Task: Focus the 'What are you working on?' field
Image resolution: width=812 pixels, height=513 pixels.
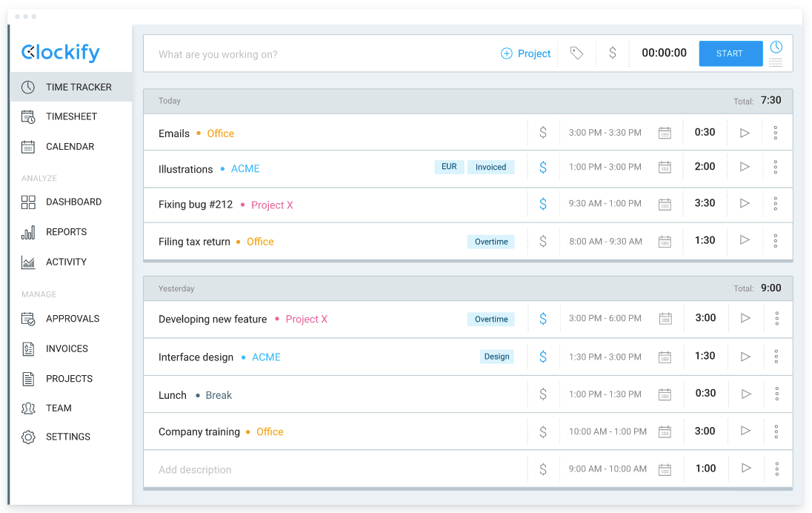Action: (x=319, y=54)
